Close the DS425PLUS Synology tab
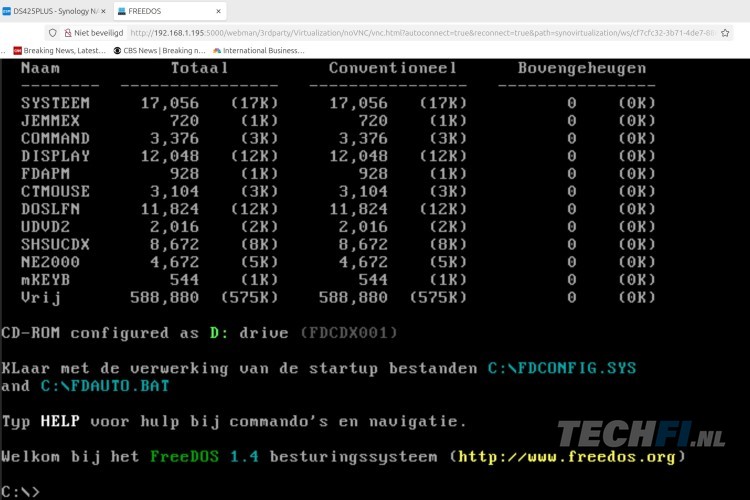 pos(103,11)
